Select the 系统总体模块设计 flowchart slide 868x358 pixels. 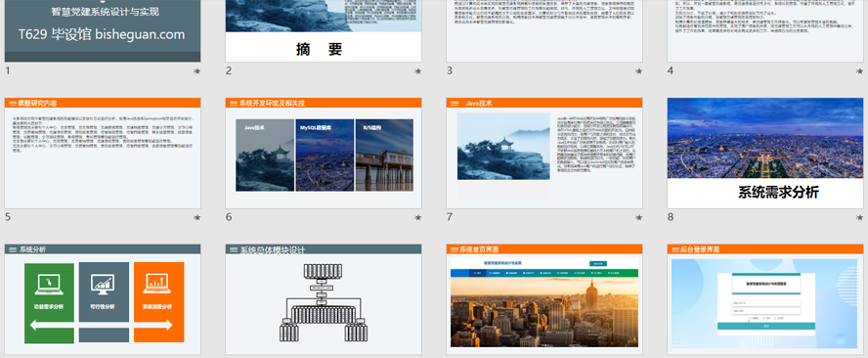pos(324,300)
